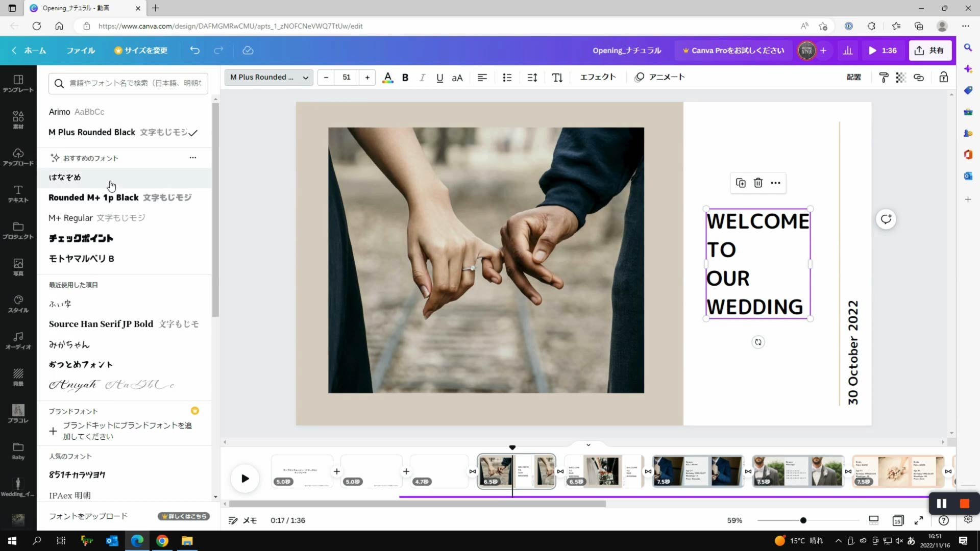Toggle underline formatting

click(439, 78)
